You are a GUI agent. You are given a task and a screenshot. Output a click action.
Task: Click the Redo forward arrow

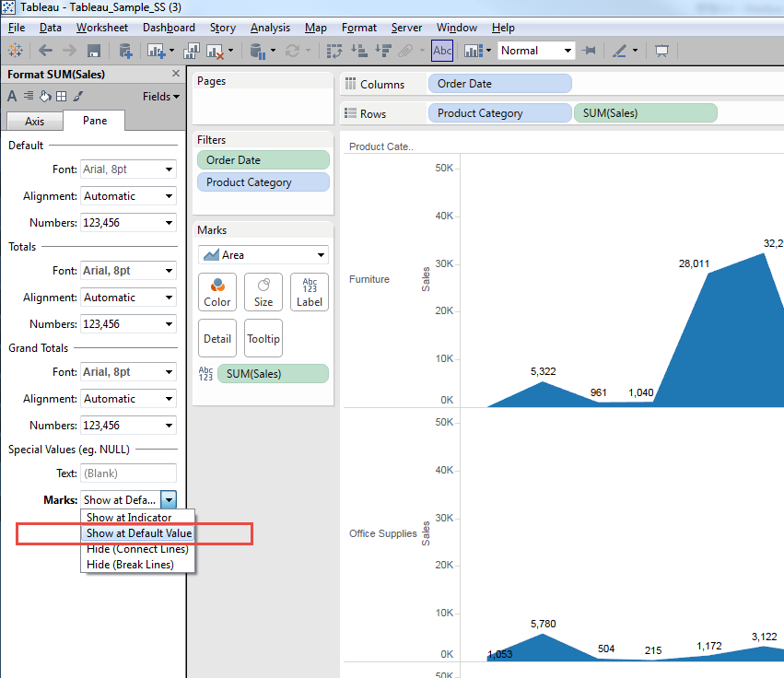pos(69,51)
